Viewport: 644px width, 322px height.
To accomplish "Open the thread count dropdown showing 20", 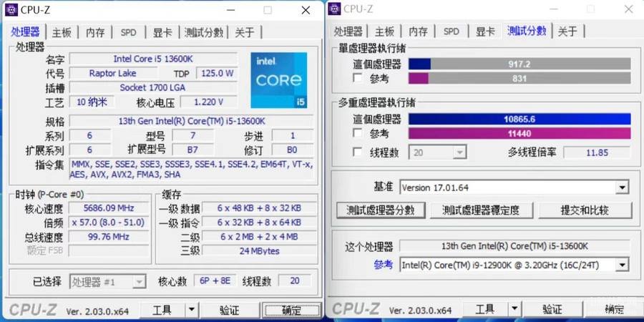I will click(x=437, y=152).
